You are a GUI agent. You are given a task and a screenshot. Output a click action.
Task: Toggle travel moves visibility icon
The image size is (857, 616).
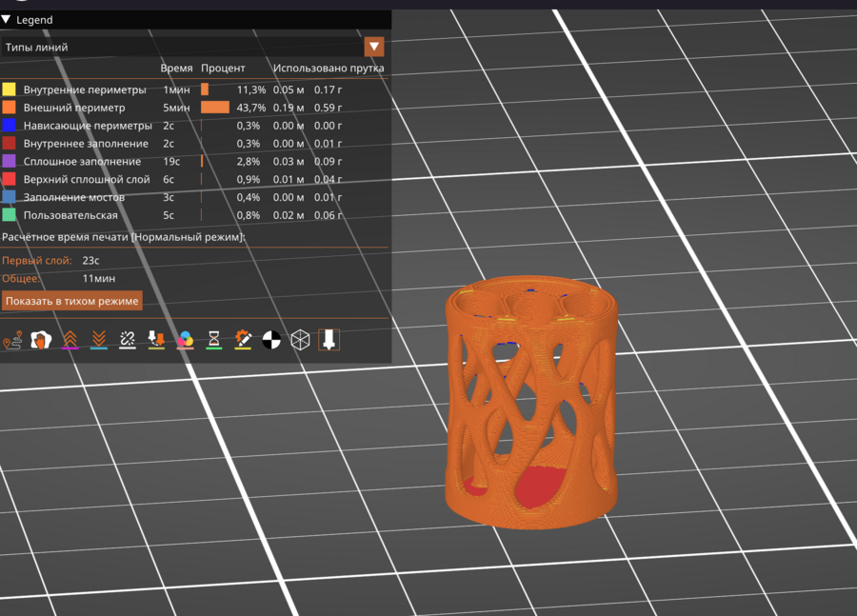12,340
